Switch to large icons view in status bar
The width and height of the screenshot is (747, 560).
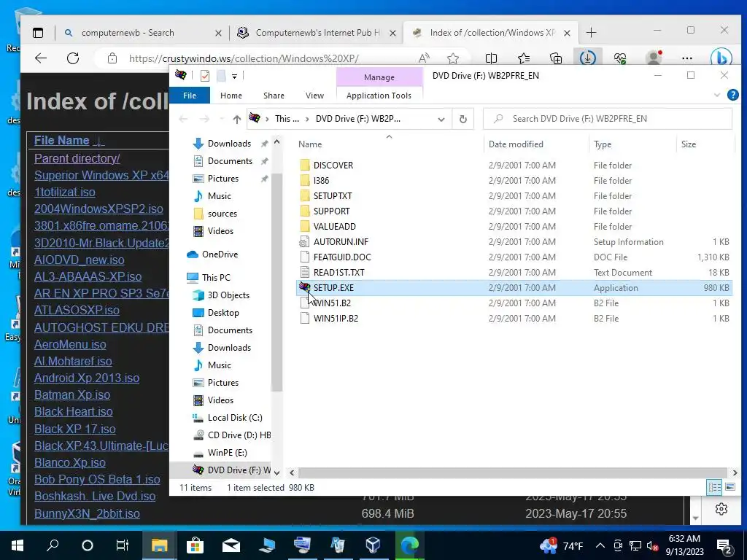tap(729, 487)
